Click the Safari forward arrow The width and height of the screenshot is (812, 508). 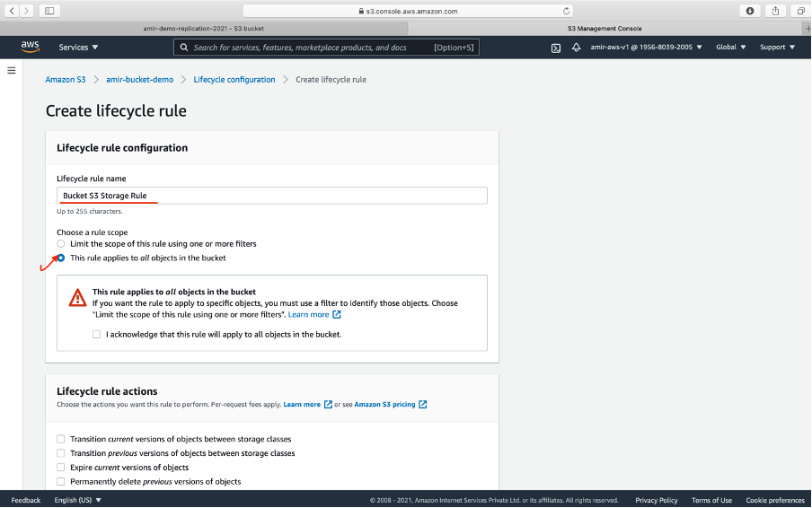(26, 11)
